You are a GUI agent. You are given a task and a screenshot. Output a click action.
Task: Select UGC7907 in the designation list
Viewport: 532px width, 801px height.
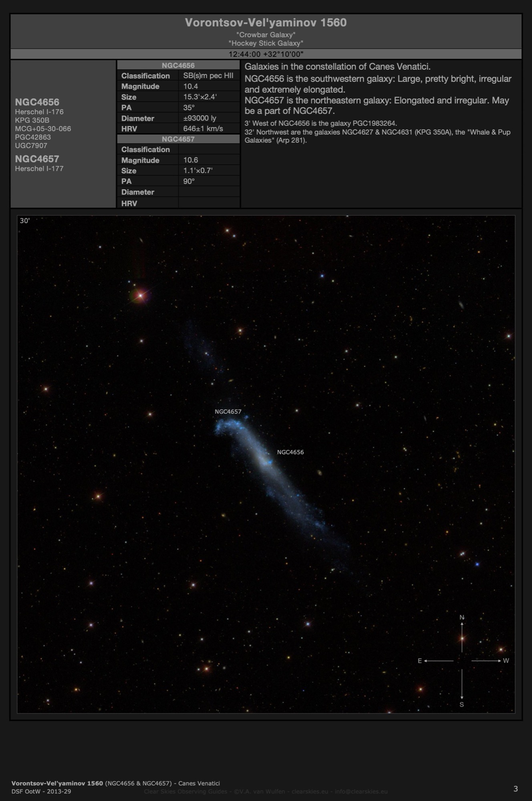[x=31, y=145]
